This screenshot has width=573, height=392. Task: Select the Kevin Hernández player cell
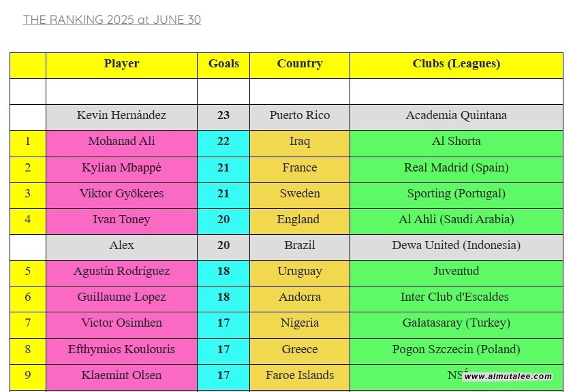click(x=121, y=116)
